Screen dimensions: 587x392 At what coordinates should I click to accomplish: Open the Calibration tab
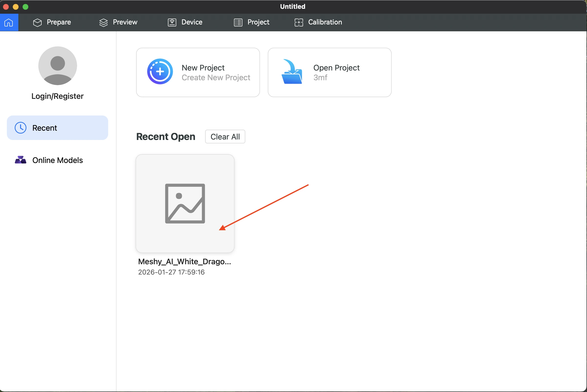[325, 22]
